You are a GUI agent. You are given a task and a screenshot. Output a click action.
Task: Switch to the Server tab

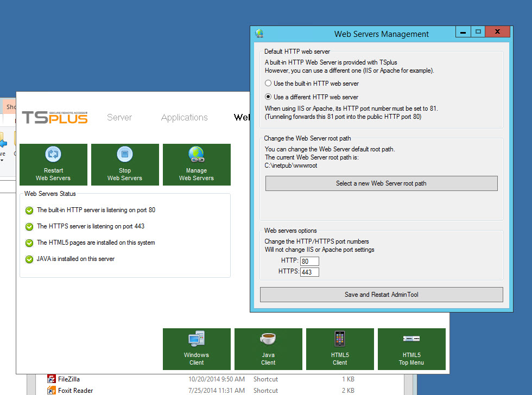pyautogui.click(x=119, y=117)
